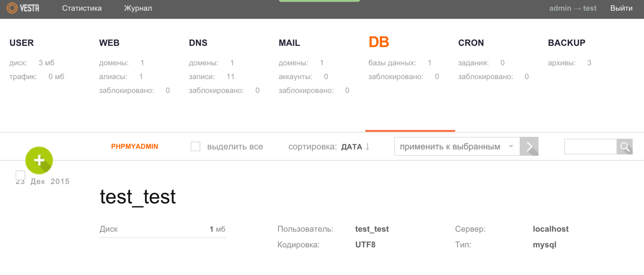Viewport: 644px width, 275px height.
Task: Open the sort by ДАТА menu
Action: (352, 147)
